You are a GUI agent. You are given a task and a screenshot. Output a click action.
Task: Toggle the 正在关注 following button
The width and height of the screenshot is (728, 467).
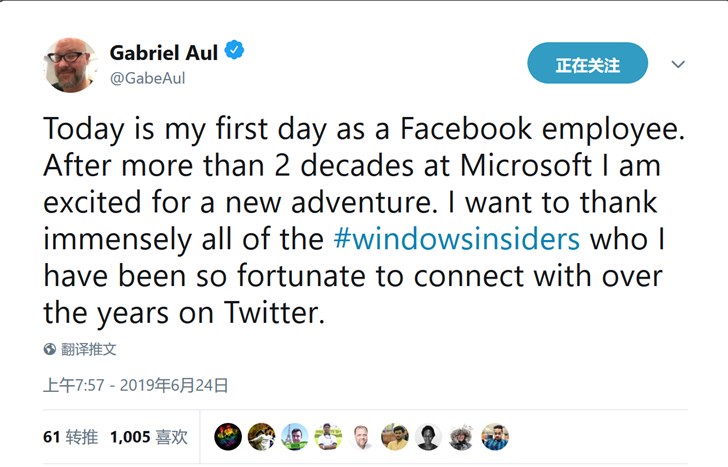pos(587,65)
